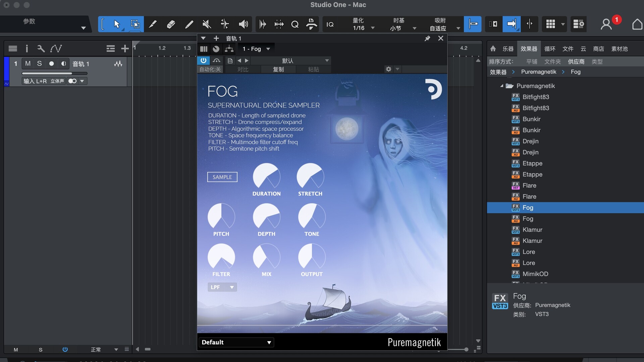The width and height of the screenshot is (644, 362).
Task: Toggle the snap-to-grid button
Action: click(x=473, y=24)
